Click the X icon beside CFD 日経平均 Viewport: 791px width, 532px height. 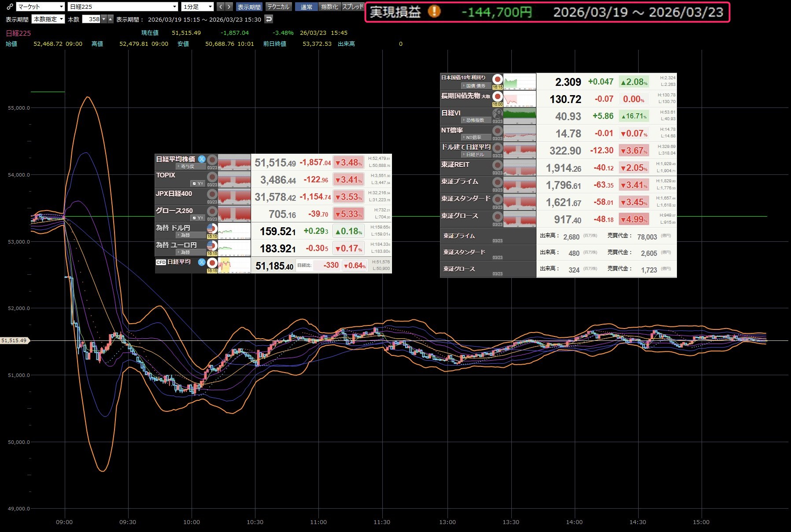[202, 262]
